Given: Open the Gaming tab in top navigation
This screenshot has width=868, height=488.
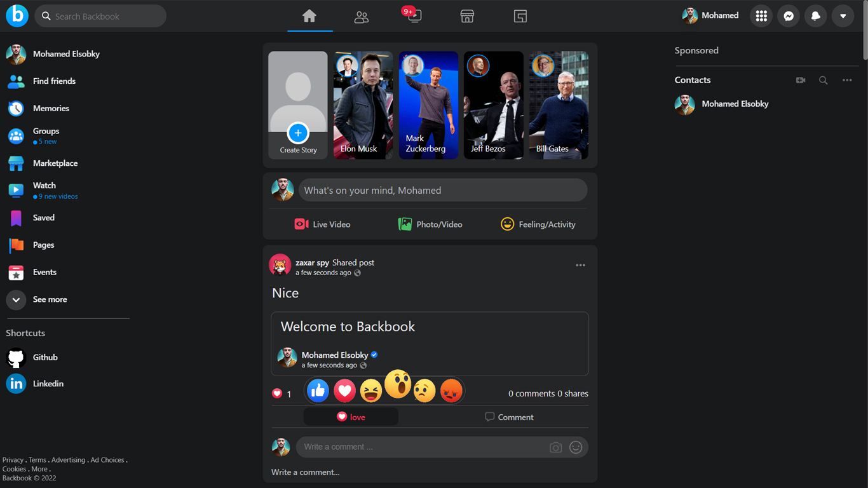Looking at the screenshot, I should click(x=520, y=17).
